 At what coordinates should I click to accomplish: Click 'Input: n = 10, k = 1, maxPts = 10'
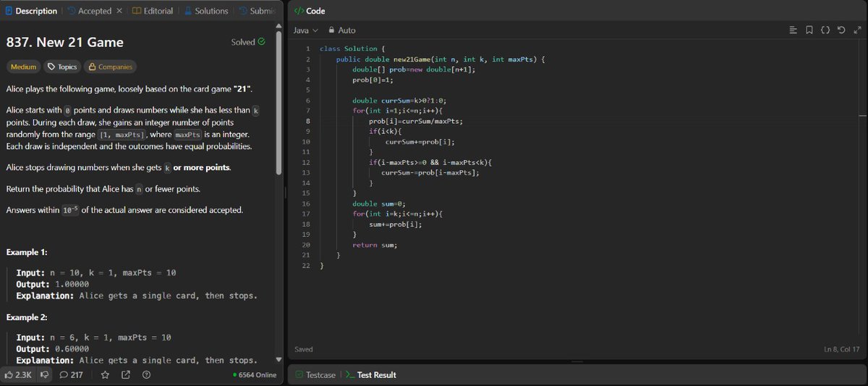pos(95,272)
